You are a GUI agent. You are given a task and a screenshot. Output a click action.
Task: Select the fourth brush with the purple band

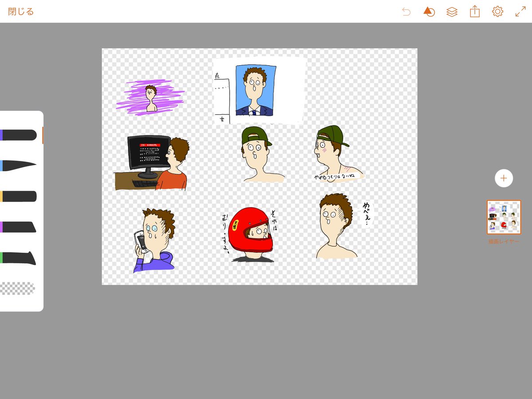point(18,227)
